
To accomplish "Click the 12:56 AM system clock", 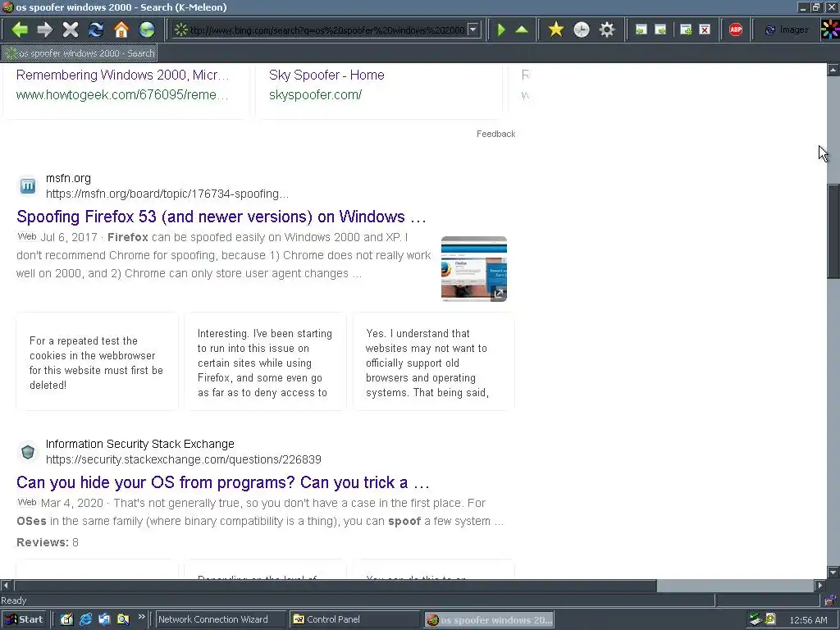I will [x=808, y=620].
